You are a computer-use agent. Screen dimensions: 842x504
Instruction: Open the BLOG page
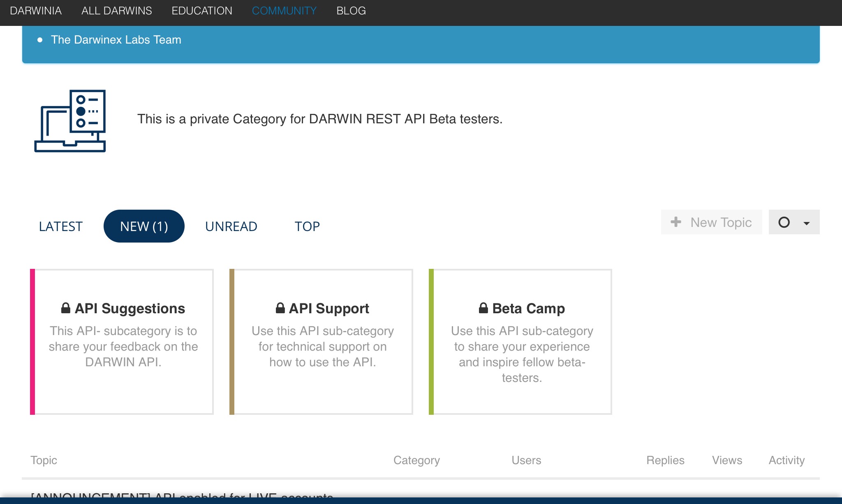[351, 11]
